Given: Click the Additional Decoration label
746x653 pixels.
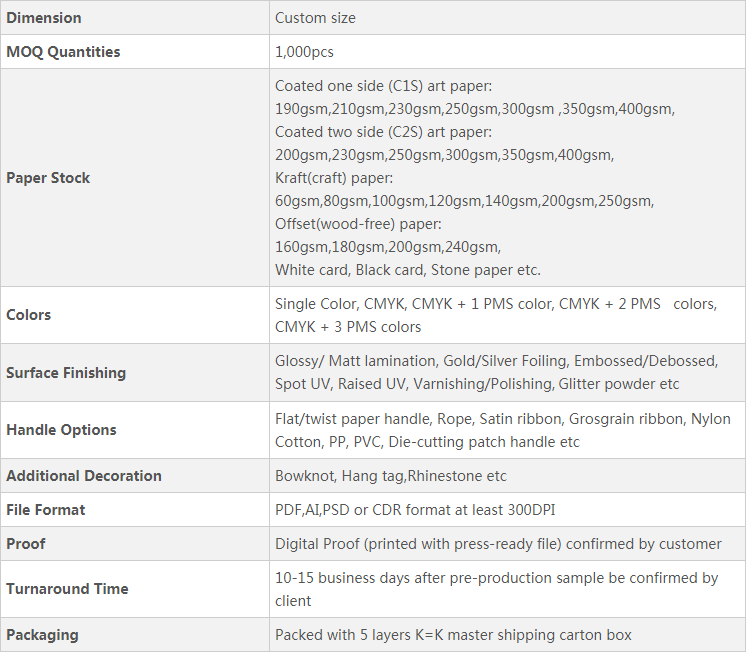Looking at the screenshot, I should (83, 476).
